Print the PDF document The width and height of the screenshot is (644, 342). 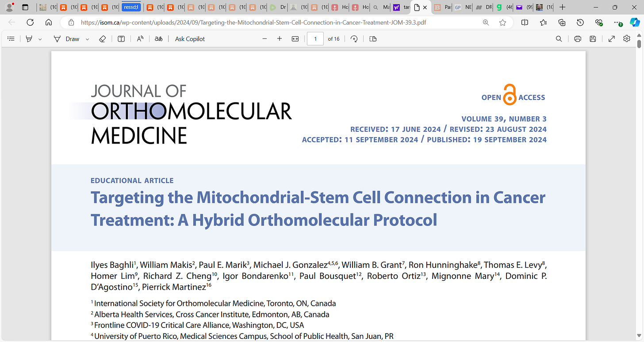point(578,39)
